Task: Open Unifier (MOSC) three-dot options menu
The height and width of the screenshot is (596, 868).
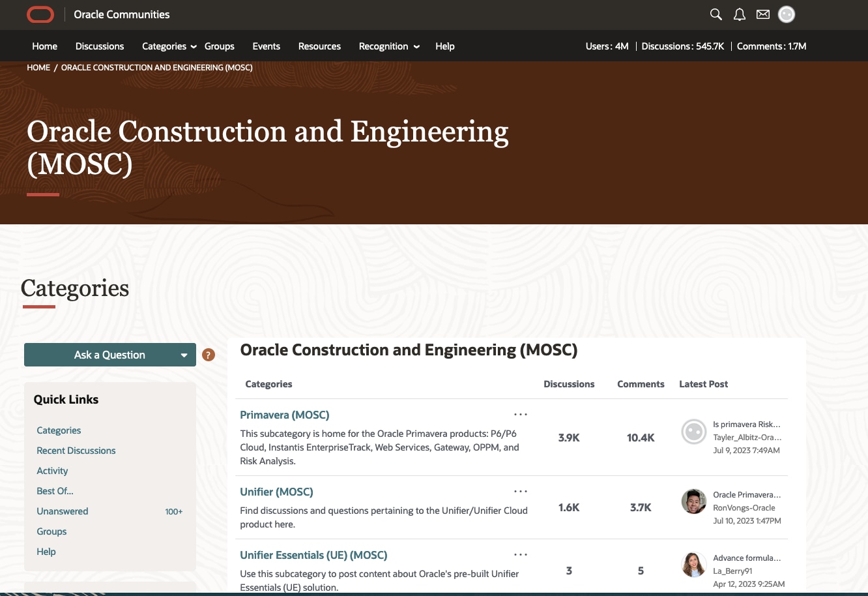Action: click(x=520, y=491)
